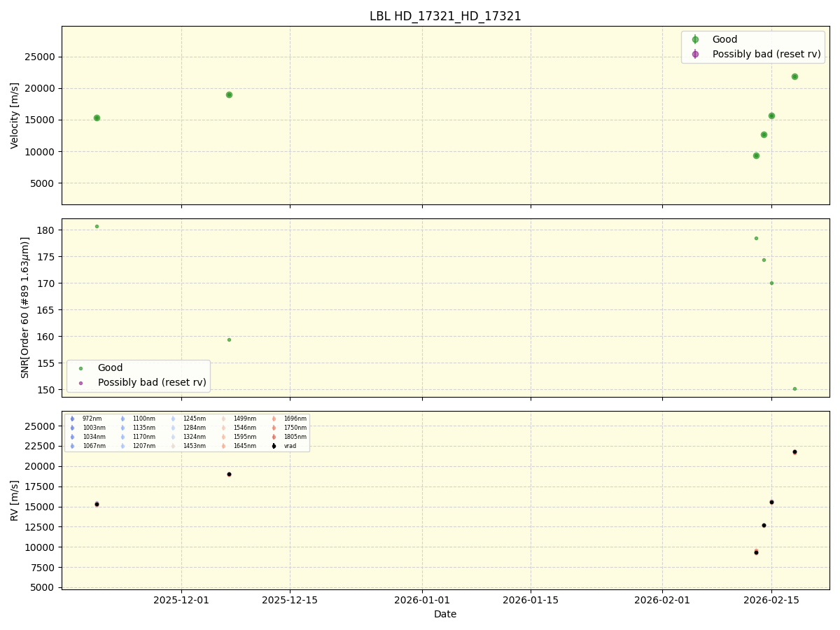Click the 1003nm legend marker
Screen dimensions: 840x630
[x=72, y=428]
